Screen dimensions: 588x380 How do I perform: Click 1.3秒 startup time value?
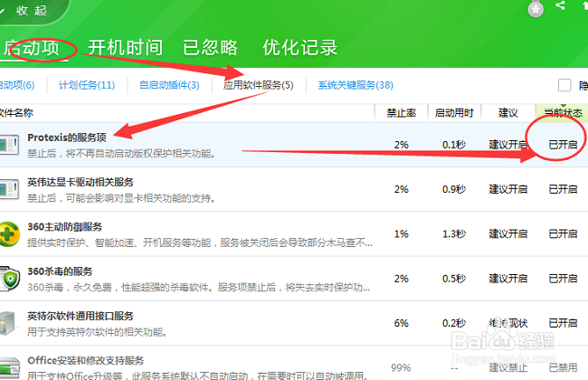pos(454,234)
